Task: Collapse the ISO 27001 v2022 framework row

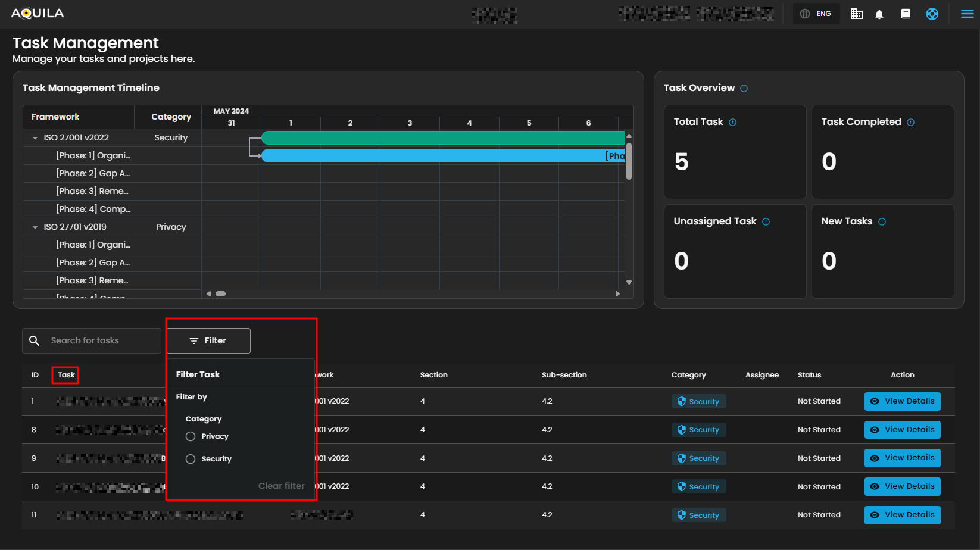Action: point(35,138)
